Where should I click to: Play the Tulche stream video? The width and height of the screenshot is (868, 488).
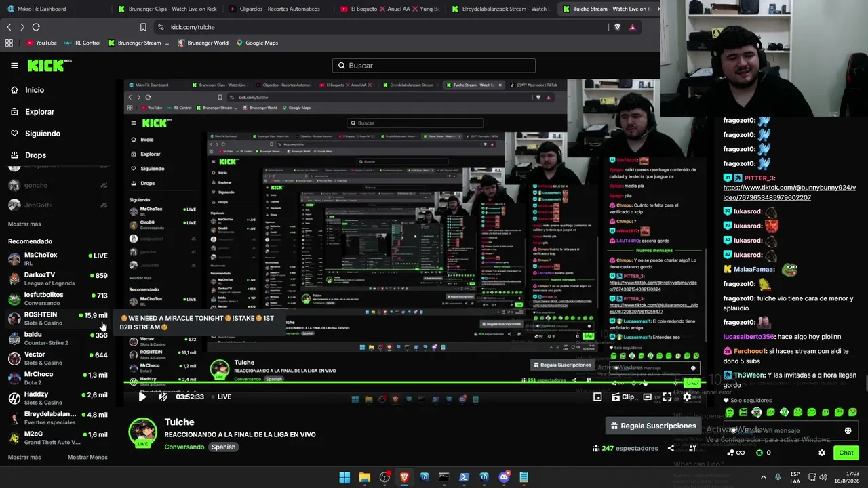pos(142,397)
